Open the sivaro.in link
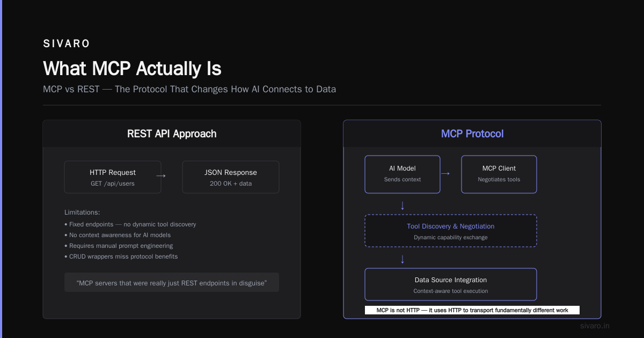Viewport: 644px width, 338px height. click(x=595, y=326)
